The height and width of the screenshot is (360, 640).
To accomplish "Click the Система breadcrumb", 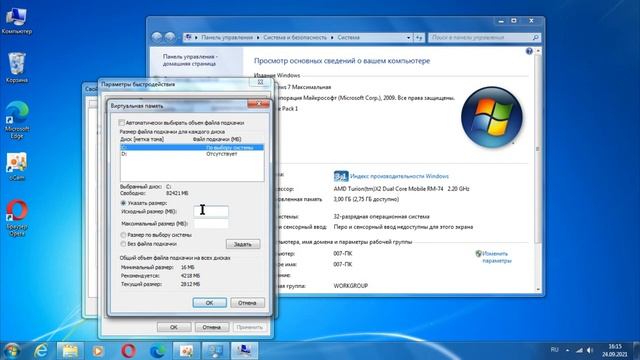I will tap(348, 38).
